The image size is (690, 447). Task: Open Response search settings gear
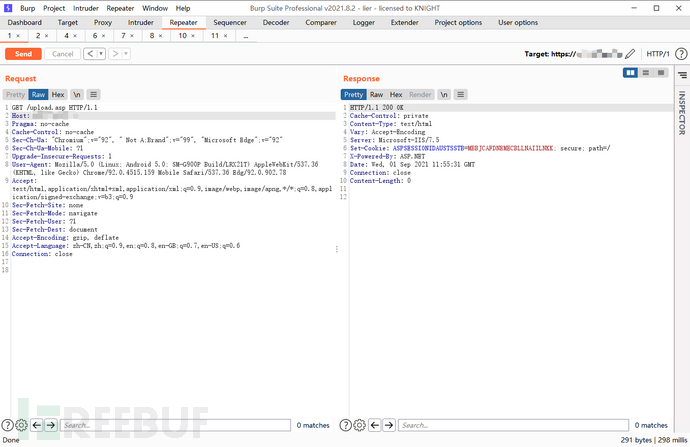tap(360, 425)
